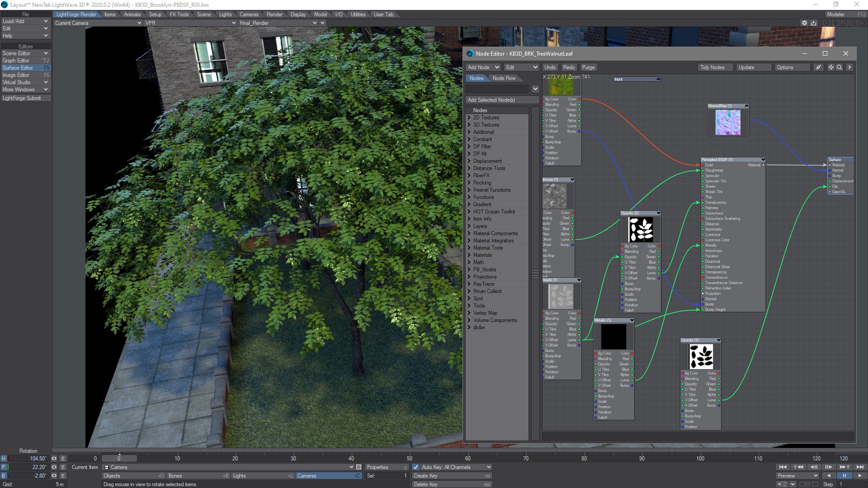The width and height of the screenshot is (868, 488).
Task: Click the frame 0 timeline slider handle
Action: 119,458
